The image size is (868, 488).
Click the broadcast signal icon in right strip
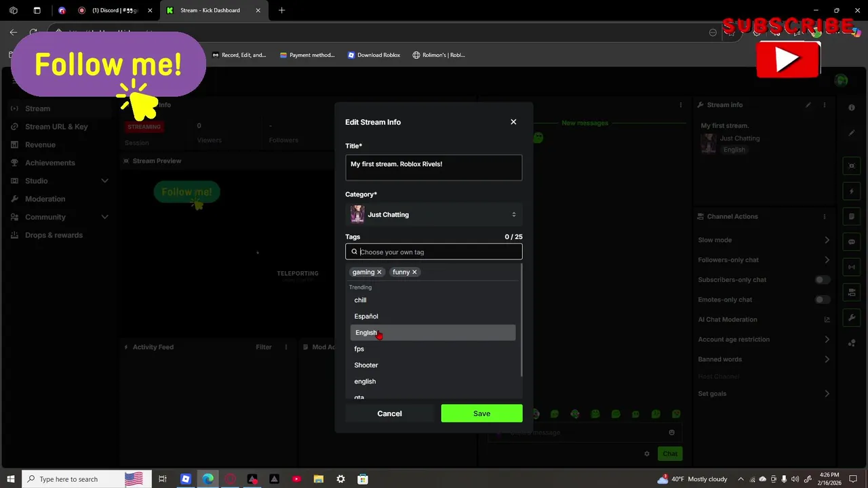[x=852, y=268]
